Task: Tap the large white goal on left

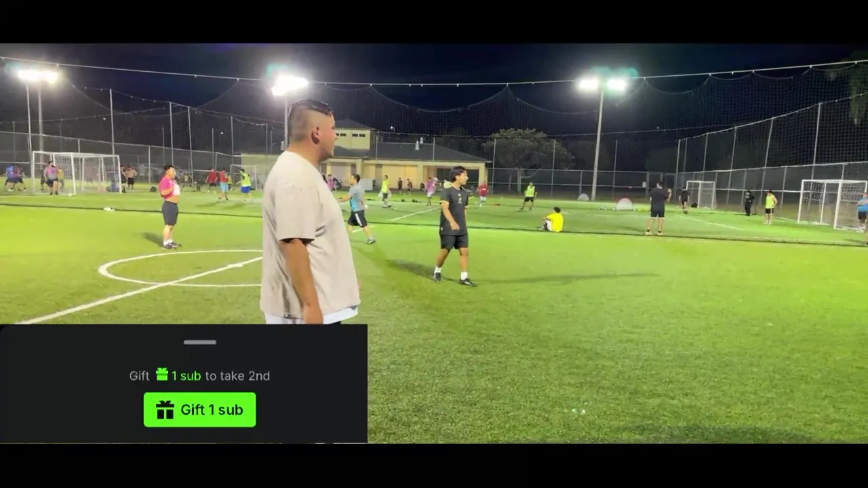Action: 77,172
